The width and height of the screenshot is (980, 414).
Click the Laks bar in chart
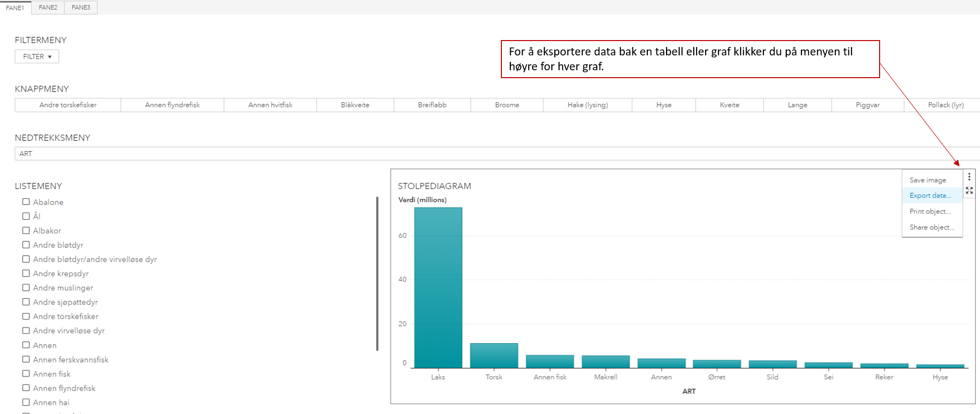point(438,287)
